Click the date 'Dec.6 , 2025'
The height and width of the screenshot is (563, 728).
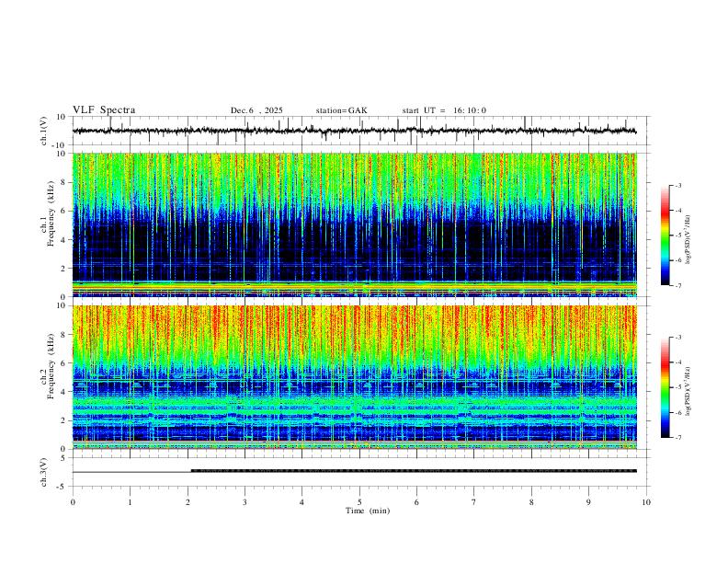256,110
